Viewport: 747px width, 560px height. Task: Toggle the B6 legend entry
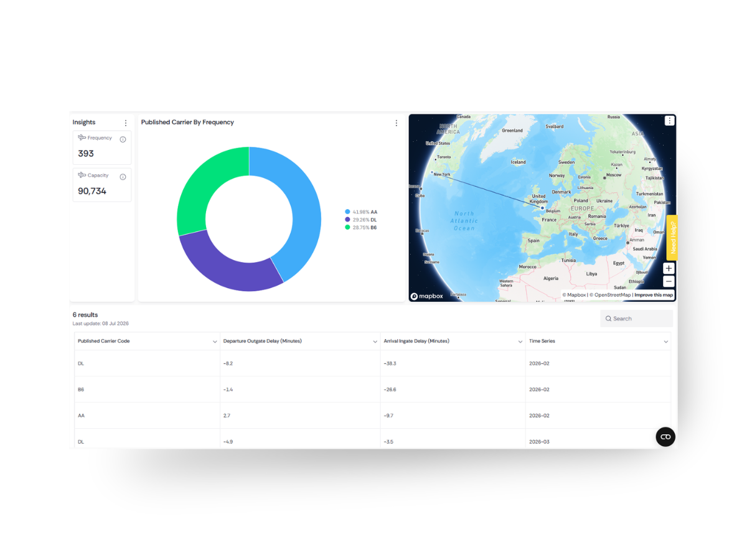(361, 227)
